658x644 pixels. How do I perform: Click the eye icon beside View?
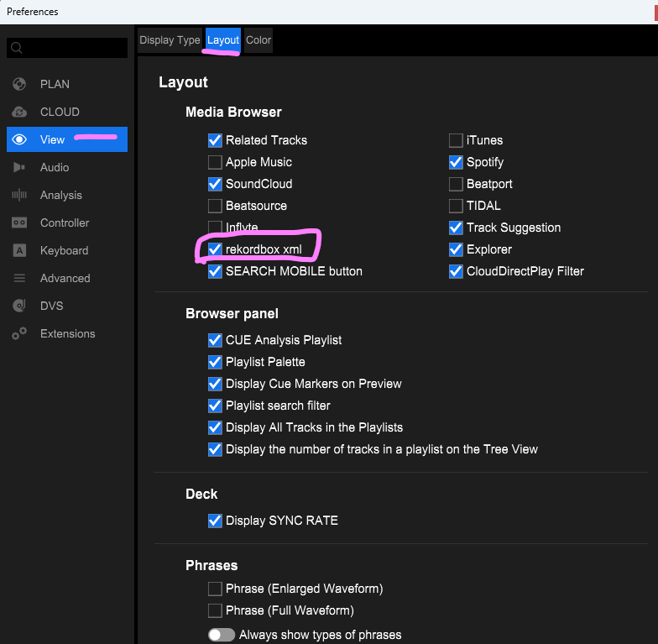[19, 139]
